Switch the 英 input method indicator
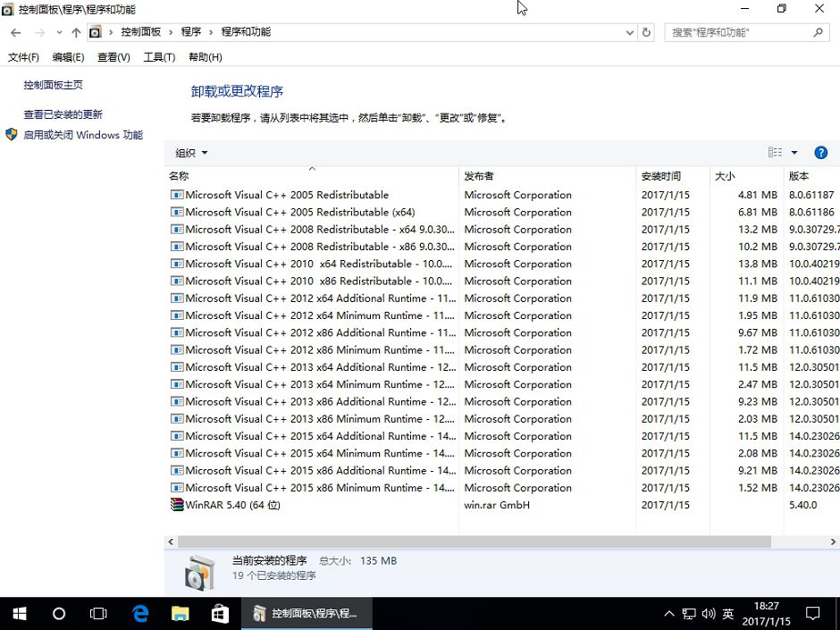 728,613
